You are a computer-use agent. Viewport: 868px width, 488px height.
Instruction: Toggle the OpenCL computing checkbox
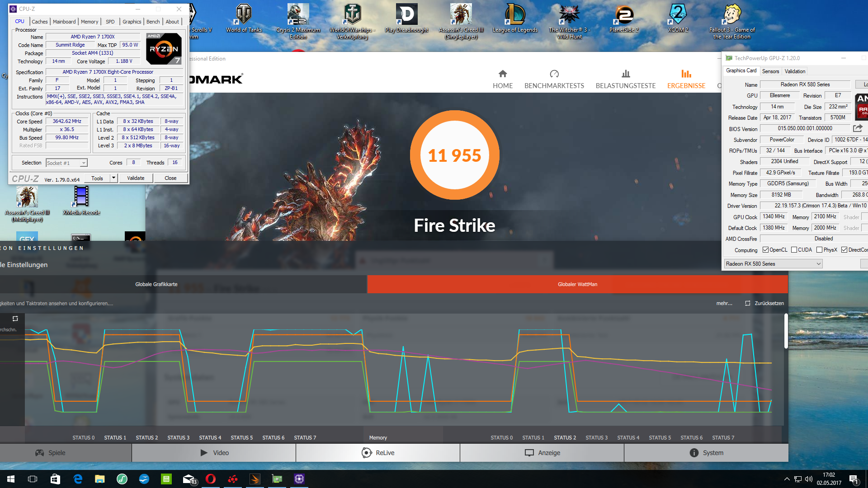pos(765,250)
